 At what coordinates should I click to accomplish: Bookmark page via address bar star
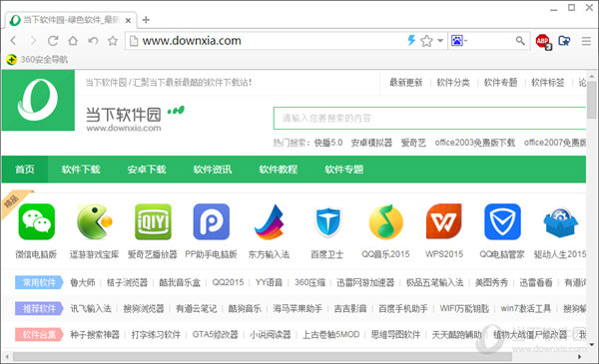coord(426,41)
